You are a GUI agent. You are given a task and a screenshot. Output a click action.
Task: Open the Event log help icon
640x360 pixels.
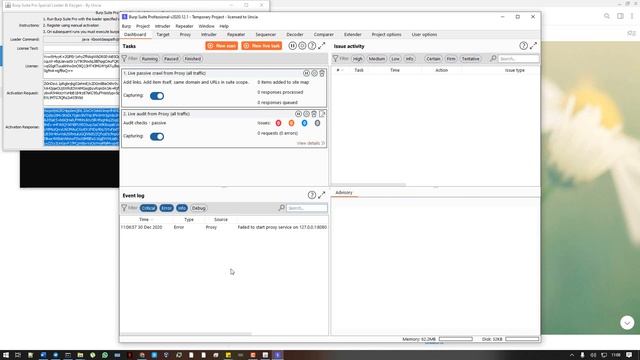(312, 195)
